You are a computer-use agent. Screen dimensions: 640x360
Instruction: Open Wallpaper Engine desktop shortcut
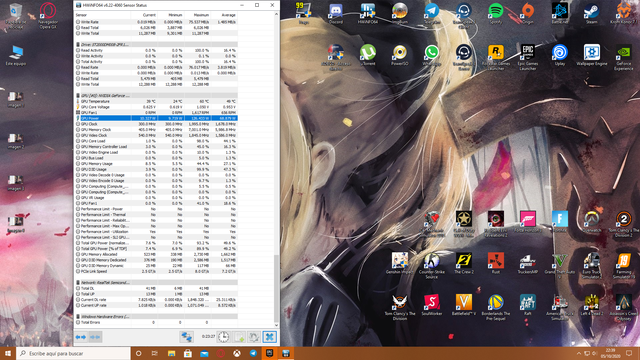pos(591,55)
